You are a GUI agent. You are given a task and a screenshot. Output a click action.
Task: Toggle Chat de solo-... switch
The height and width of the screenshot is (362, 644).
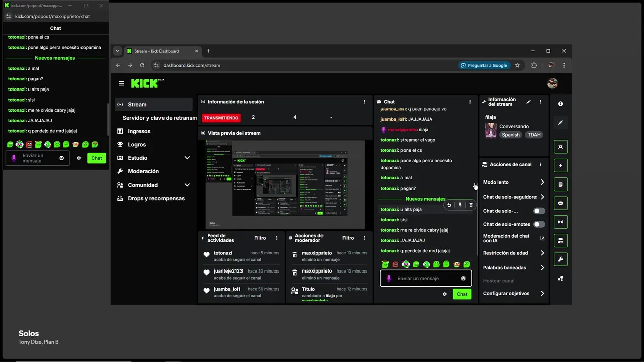coord(539,211)
